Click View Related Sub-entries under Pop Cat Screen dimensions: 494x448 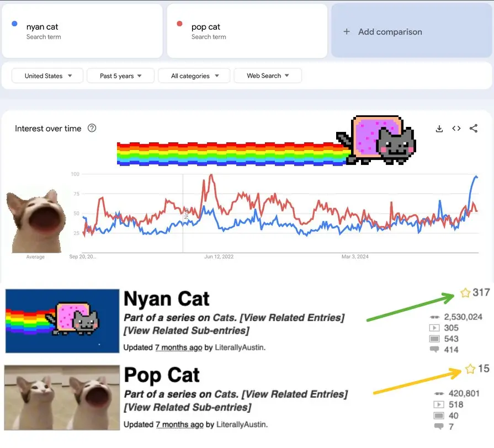click(188, 407)
